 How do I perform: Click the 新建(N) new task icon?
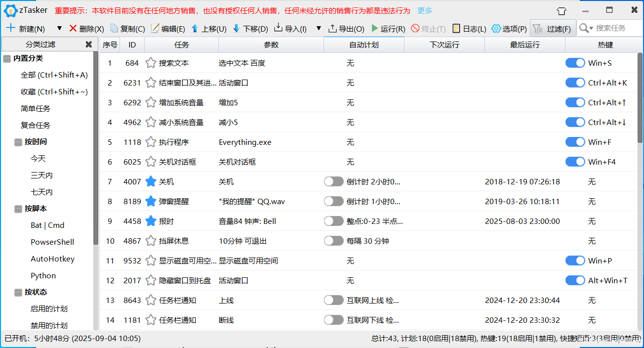coord(11,28)
